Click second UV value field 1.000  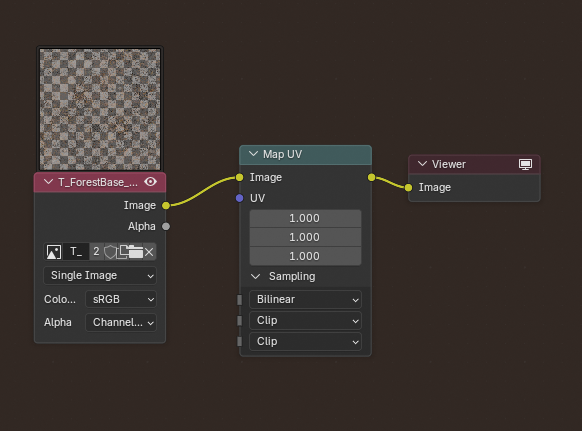click(305, 237)
